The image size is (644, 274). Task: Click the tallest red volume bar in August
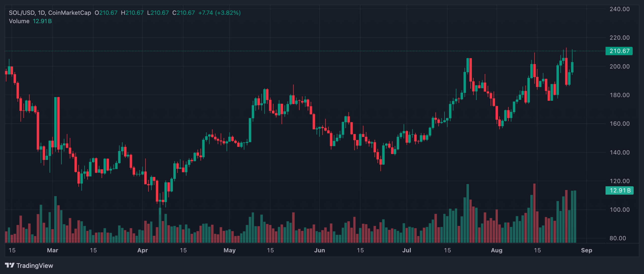(534, 213)
